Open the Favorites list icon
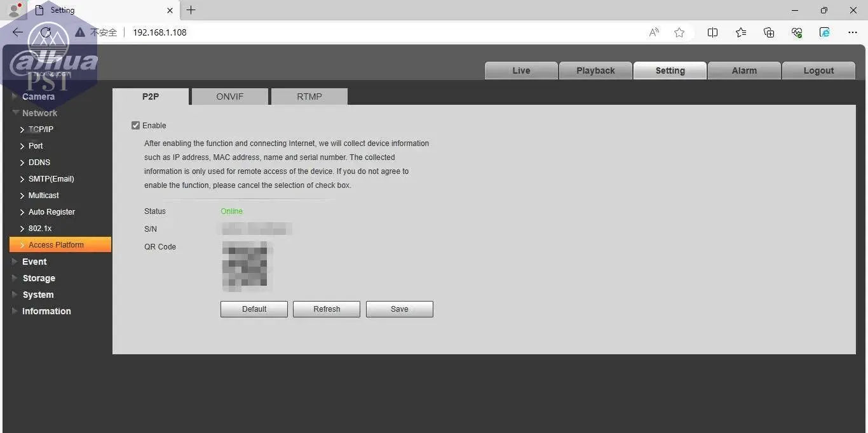 pyautogui.click(x=741, y=32)
